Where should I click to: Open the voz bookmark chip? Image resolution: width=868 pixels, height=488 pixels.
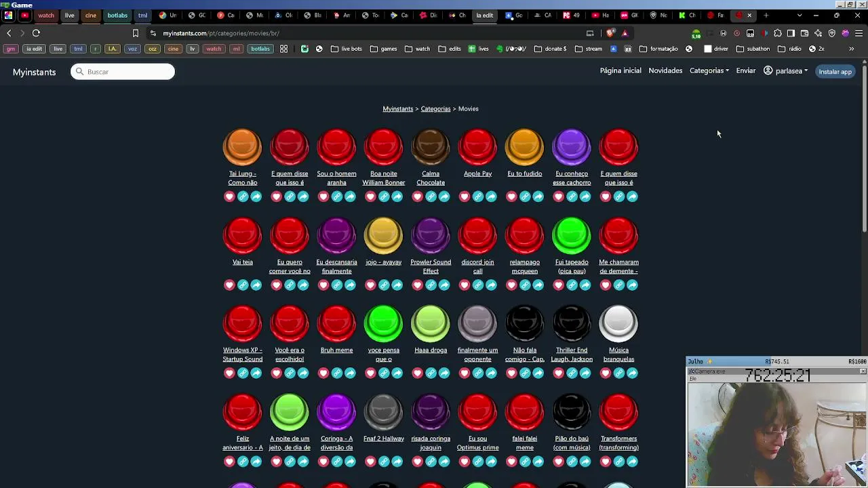(133, 49)
